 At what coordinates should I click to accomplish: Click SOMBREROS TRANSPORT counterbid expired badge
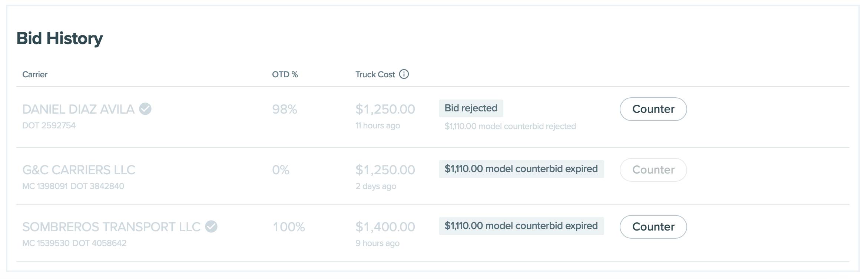click(521, 226)
